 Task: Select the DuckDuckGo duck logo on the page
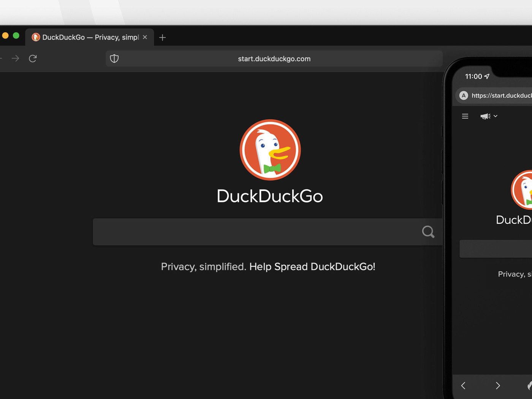point(270,149)
